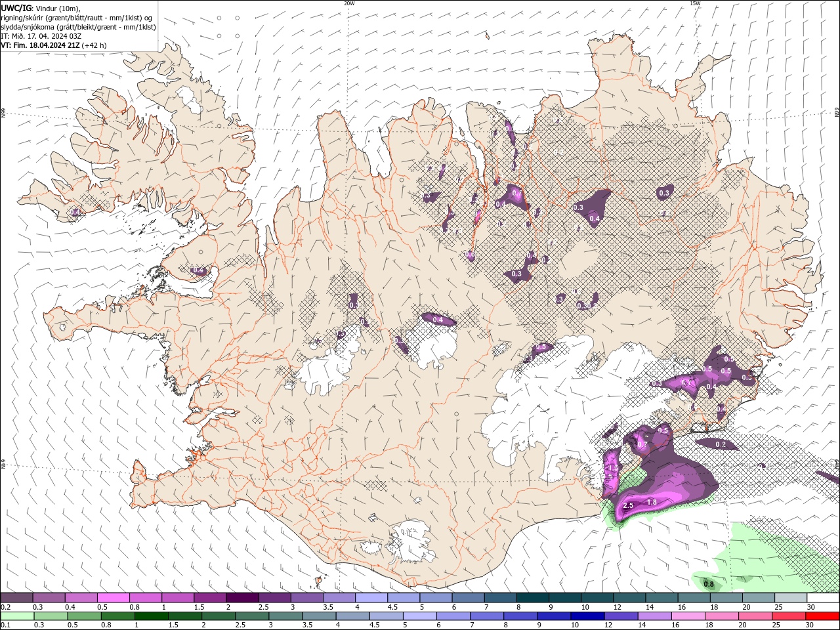Pick the pale green swatch between 0.1 and 0.3, lower legend
Image resolution: width=840 pixels, height=630 pixels.
coord(17,616)
